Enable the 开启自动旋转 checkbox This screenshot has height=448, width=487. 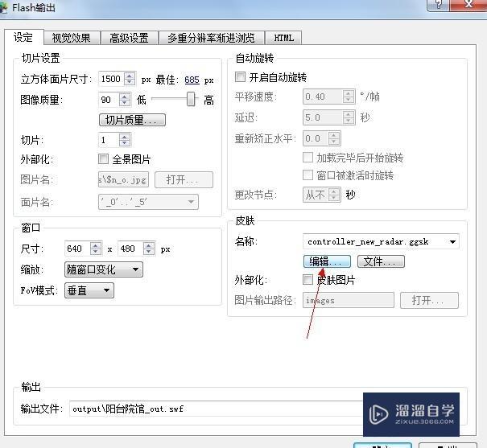point(240,76)
